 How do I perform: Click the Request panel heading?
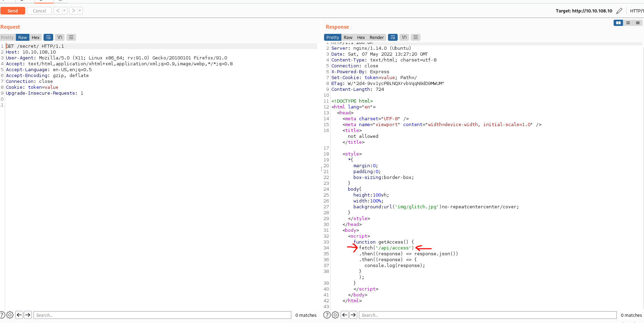[10, 27]
